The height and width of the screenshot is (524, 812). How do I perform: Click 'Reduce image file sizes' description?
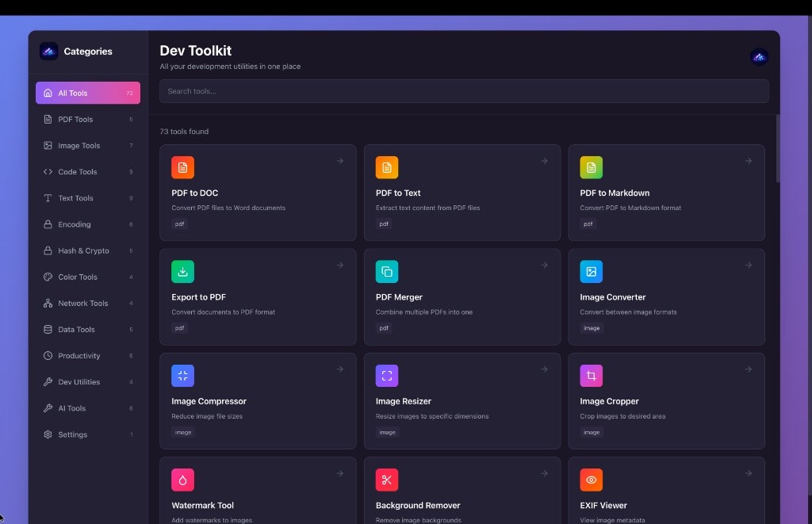(207, 416)
